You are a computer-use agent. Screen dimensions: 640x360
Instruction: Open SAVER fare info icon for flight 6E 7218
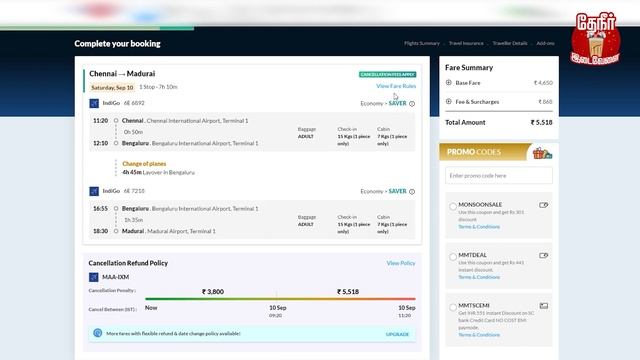pyautogui.click(x=412, y=191)
